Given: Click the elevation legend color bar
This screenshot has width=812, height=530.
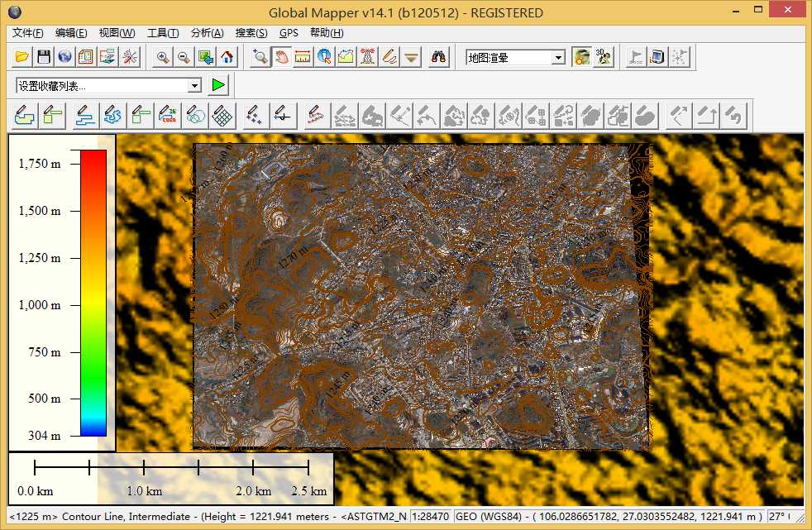Looking at the screenshot, I should (93, 292).
